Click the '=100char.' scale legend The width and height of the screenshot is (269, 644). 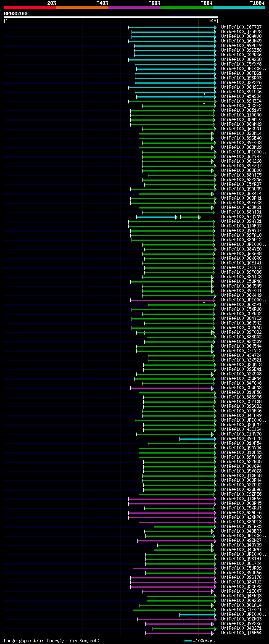[x=200, y=641]
